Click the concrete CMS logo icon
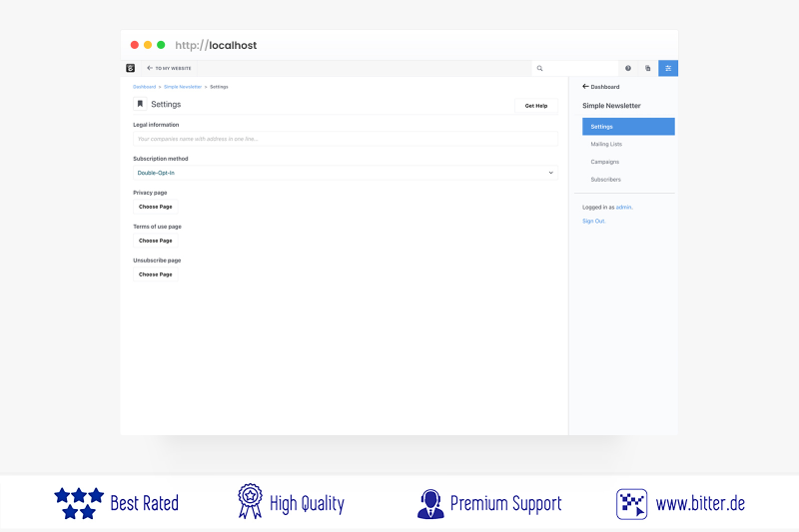 (130, 68)
